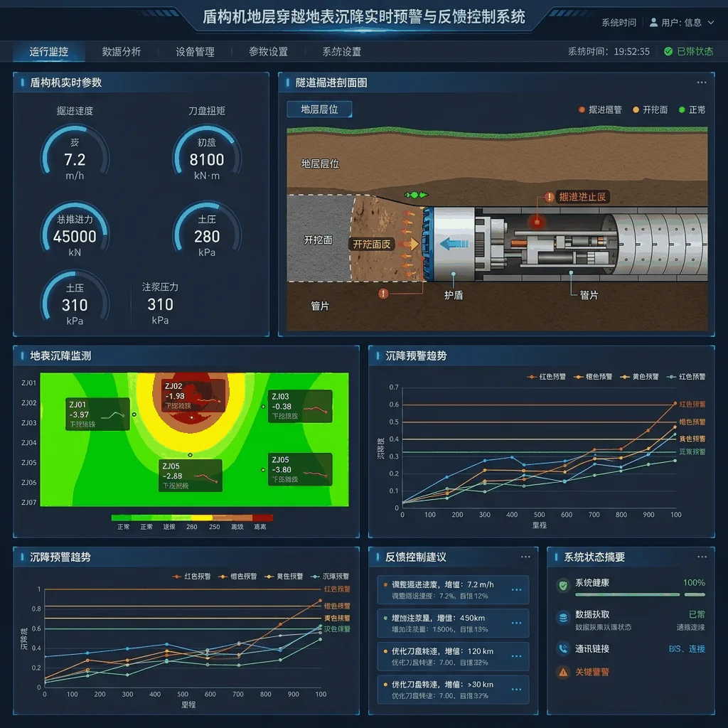728x728 pixels.
Task: Click the data acquisition database icon
Action: tap(563, 618)
